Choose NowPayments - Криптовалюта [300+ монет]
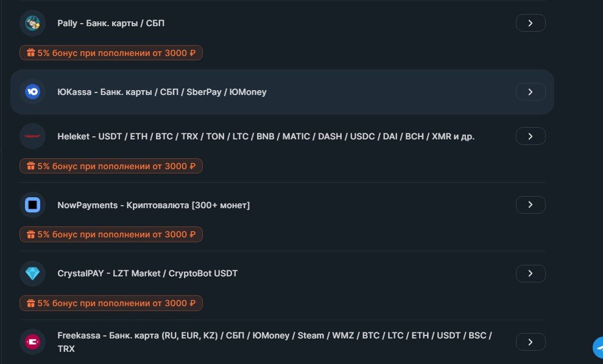 pyautogui.click(x=153, y=205)
